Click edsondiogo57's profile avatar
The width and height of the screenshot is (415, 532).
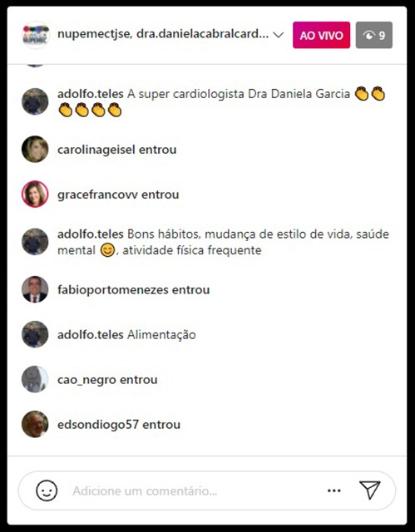(35, 424)
